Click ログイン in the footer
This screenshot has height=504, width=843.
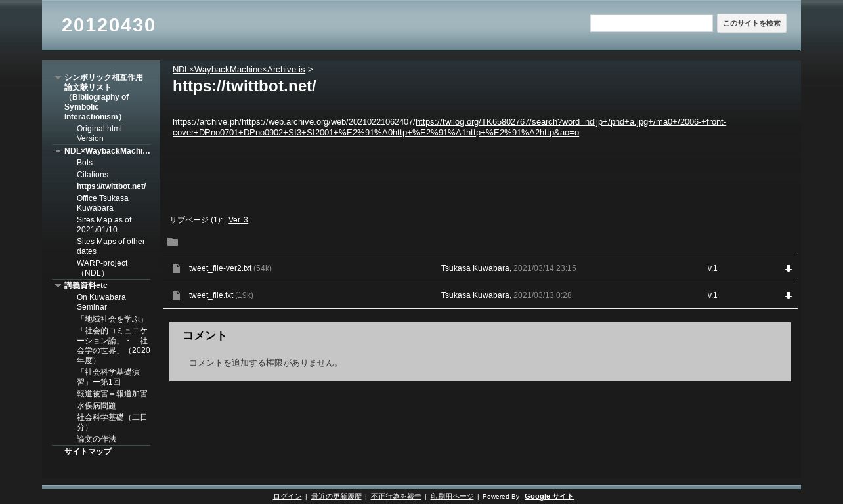coord(288,497)
